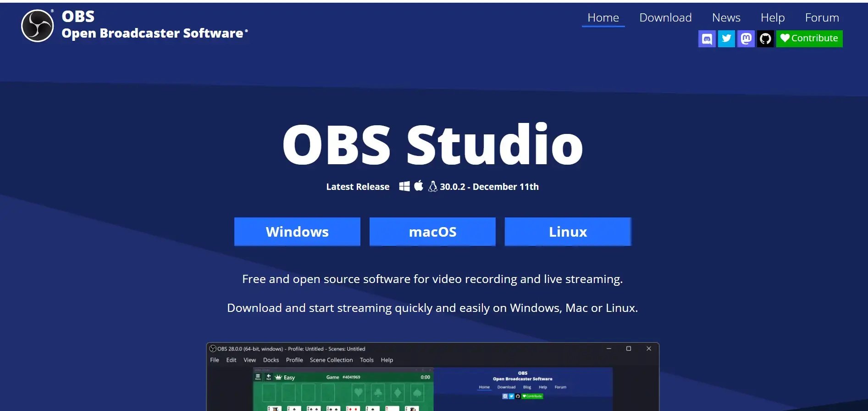Click the green Contribute button
Image resolution: width=868 pixels, height=411 pixels.
click(x=809, y=39)
